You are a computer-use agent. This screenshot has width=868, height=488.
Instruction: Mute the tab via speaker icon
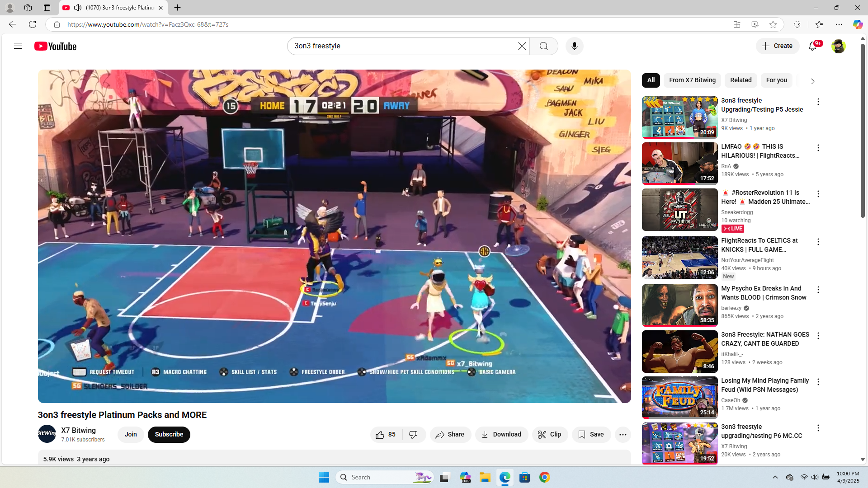[78, 8]
